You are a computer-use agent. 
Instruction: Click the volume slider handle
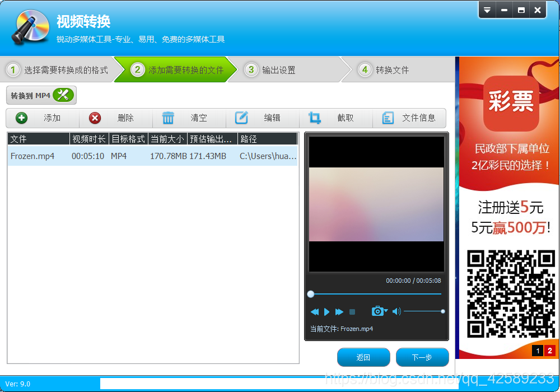coord(443,312)
